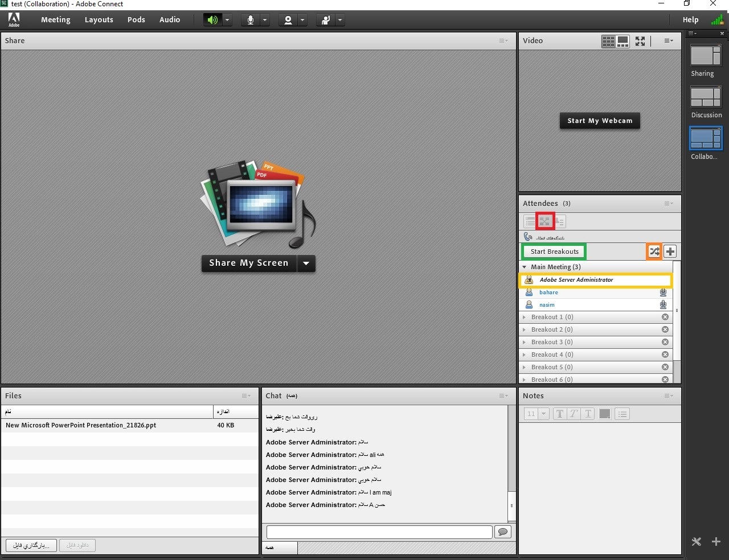The image size is (729, 560).
Task: Expand Breakout 2 (0) room
Action: click(525, 330)
